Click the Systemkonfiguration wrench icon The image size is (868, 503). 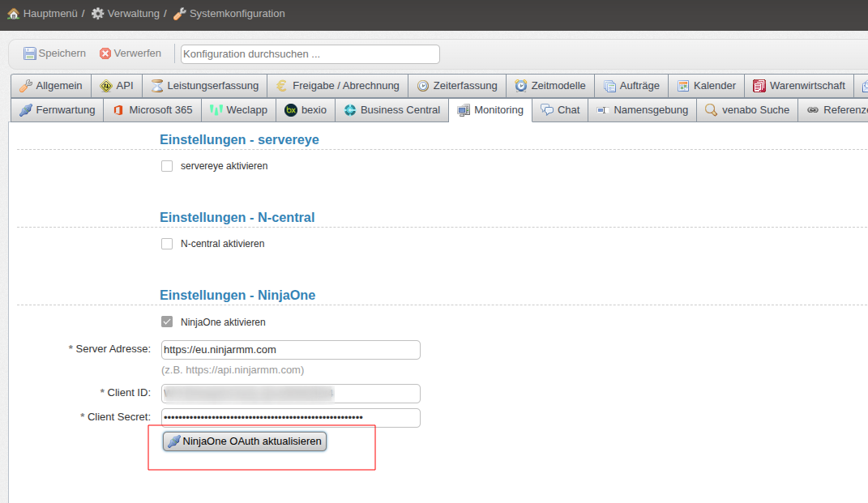[179, 14]
